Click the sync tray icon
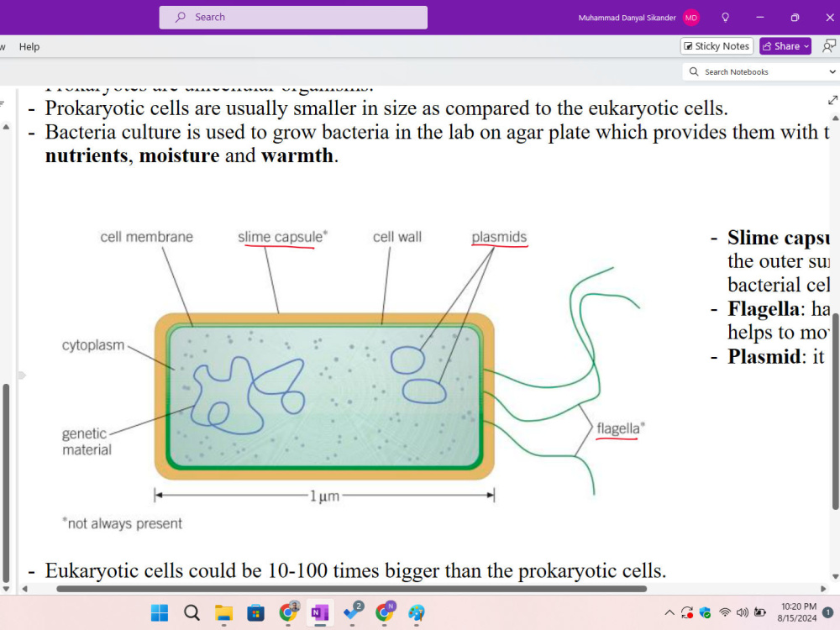This screenshot has width=840, height=630. (x=687, y=612)
